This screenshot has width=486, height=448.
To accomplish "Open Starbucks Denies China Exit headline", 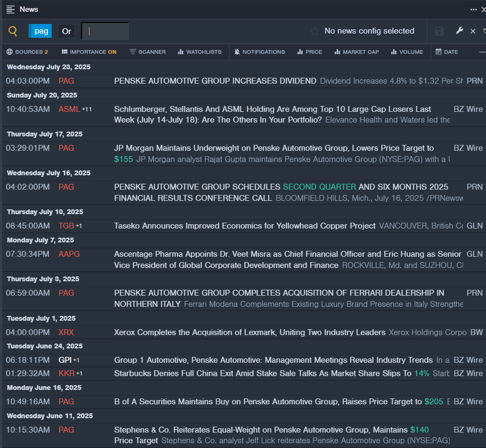I will (x=272, y=373).
